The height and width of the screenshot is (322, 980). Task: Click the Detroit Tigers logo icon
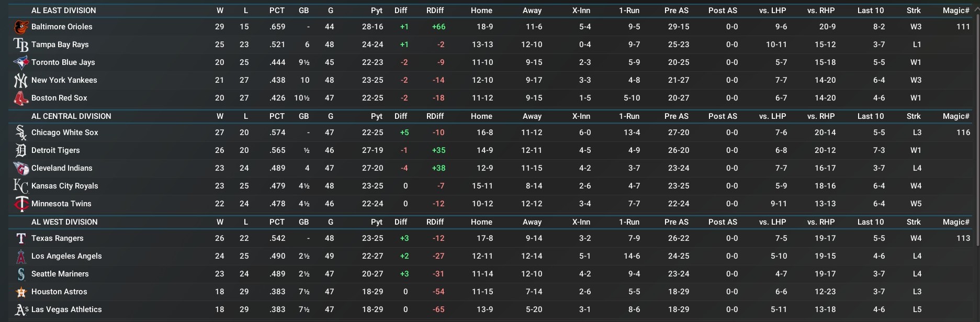[21, 150]
